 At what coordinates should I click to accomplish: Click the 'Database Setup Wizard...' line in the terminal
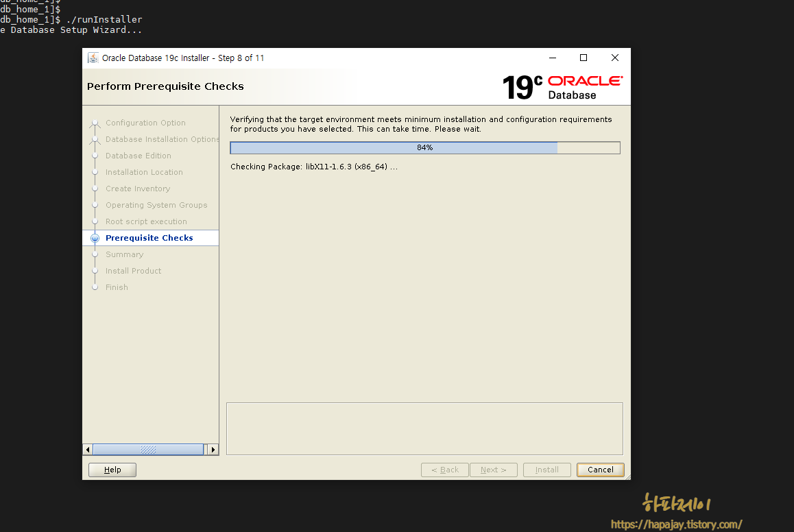point(71,30)
